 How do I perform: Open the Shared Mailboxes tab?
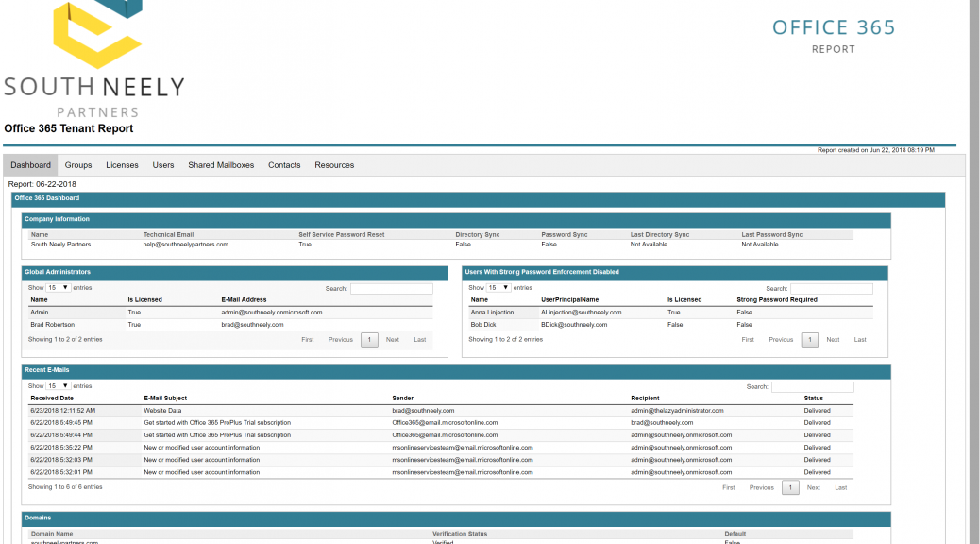tap(221, 165)
